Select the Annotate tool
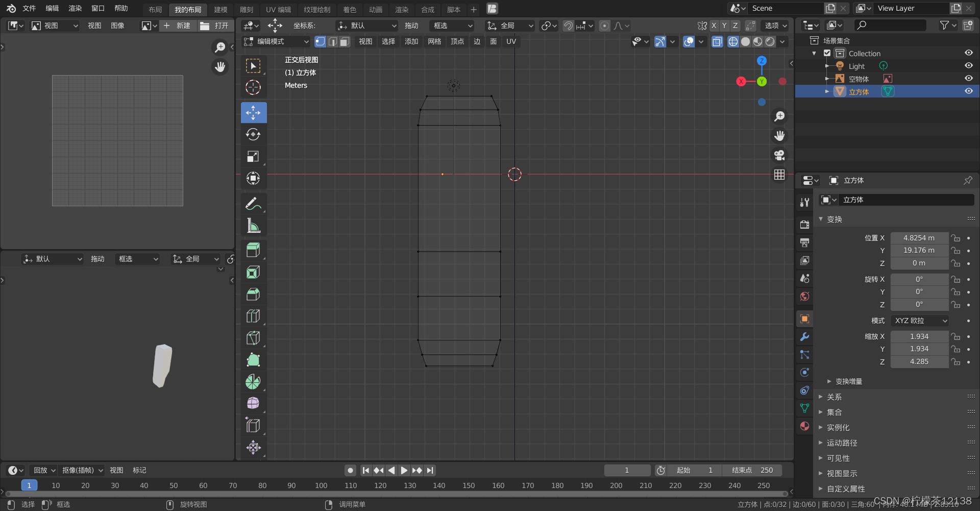Viewport: 980px width, 511px height. pyautogui.click(x=254, y=204)
